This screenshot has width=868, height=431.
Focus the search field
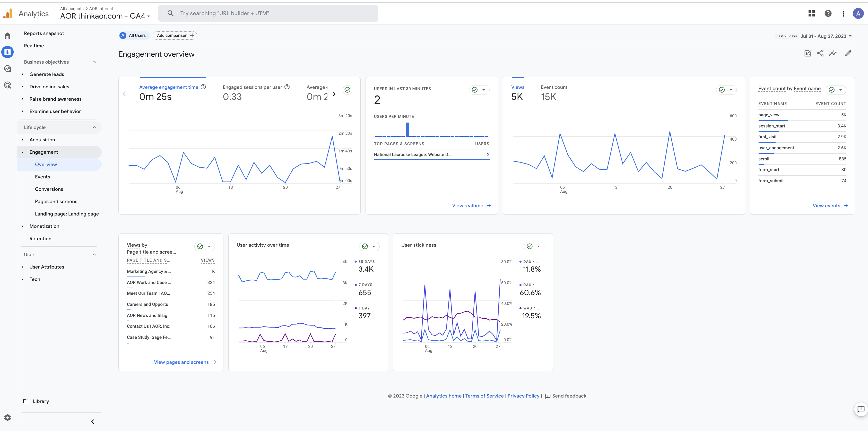(x=268, y=13)
